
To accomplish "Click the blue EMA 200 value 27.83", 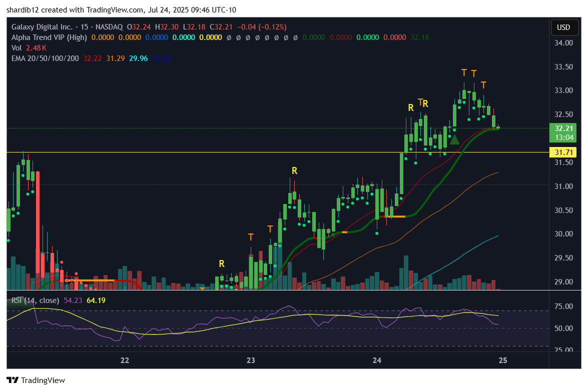I will [x=162, y=58].
